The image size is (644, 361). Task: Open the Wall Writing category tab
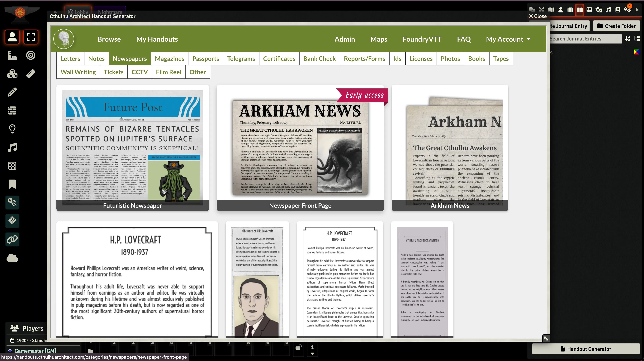(x=78, y=72)
